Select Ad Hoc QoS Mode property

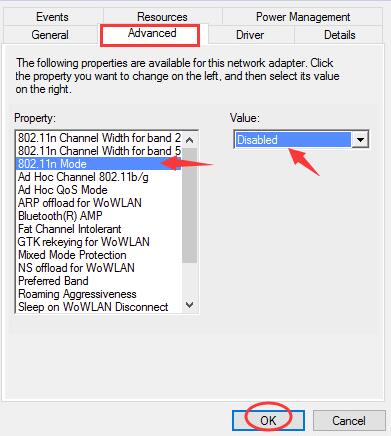pos(63,190)
